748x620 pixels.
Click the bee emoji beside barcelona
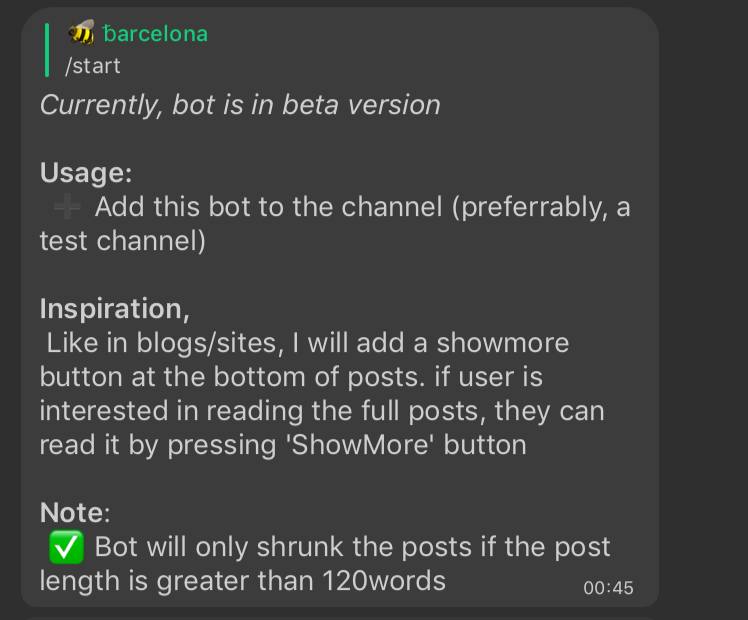pos(81,33)
